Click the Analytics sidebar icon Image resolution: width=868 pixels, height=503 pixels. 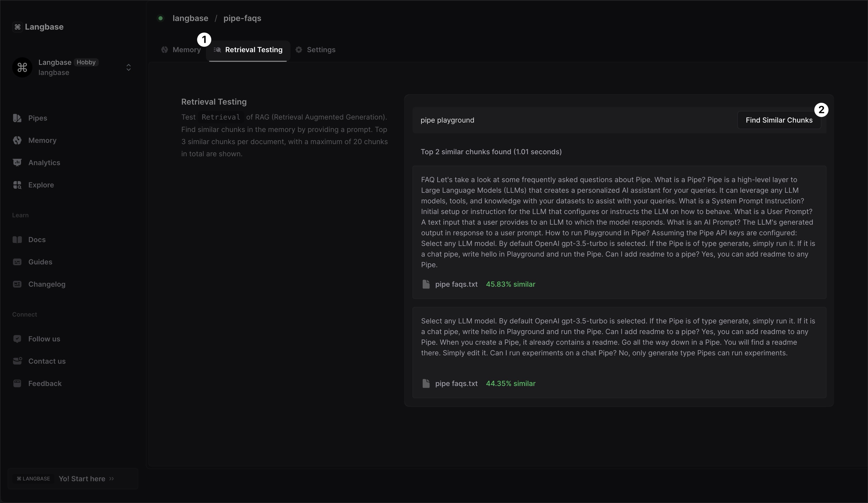[17, 163]
